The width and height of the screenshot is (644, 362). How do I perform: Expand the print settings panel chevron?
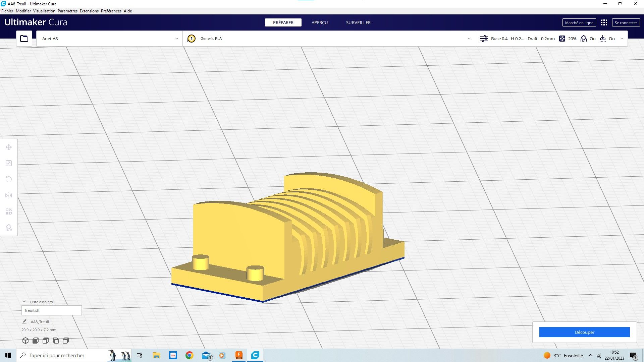(x=622, y=39)
